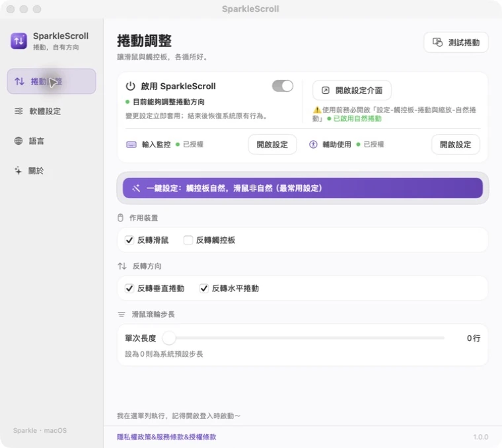
Task: Click the Sparkle · macOS footer text
Action: click(x=40, y=430)
